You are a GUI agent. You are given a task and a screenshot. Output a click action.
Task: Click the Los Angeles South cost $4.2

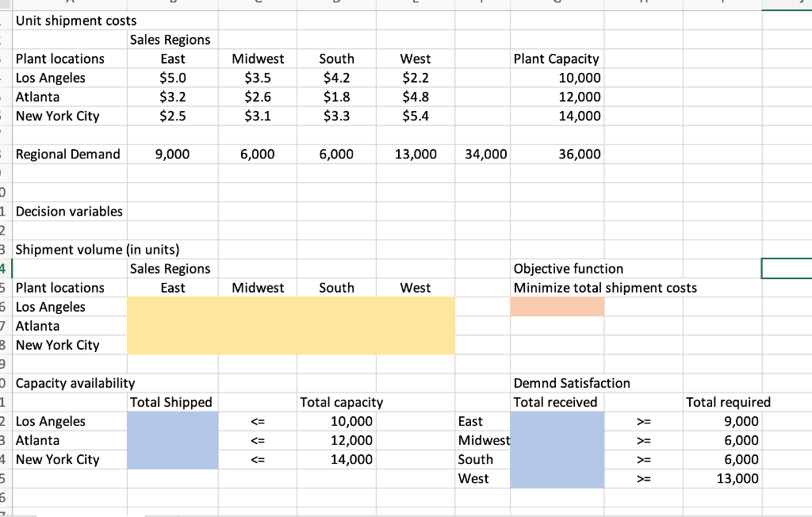(x=336, y=79)
